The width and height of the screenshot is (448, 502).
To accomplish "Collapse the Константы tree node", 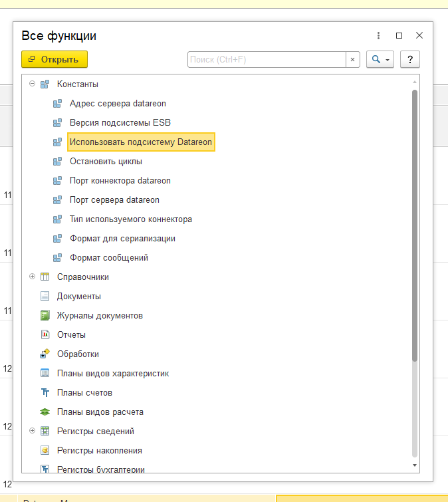I will click(x=31, y=84).
